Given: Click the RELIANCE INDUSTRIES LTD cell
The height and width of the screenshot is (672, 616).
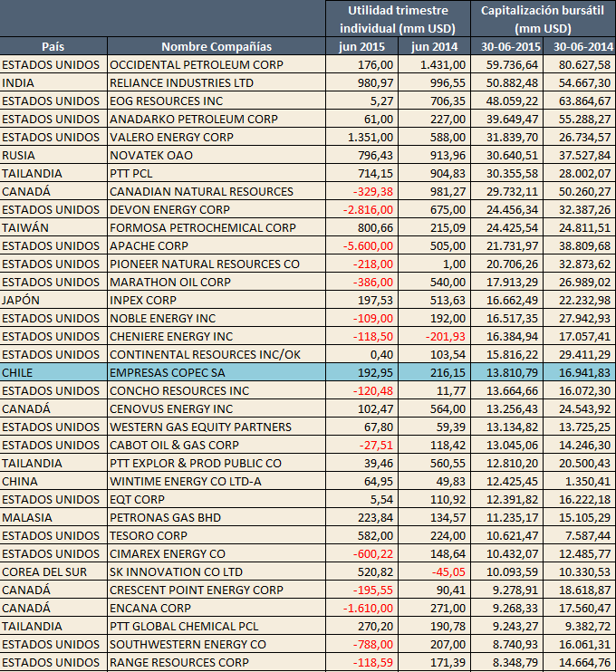Looking at the screenshot, I should coord(217,82).
